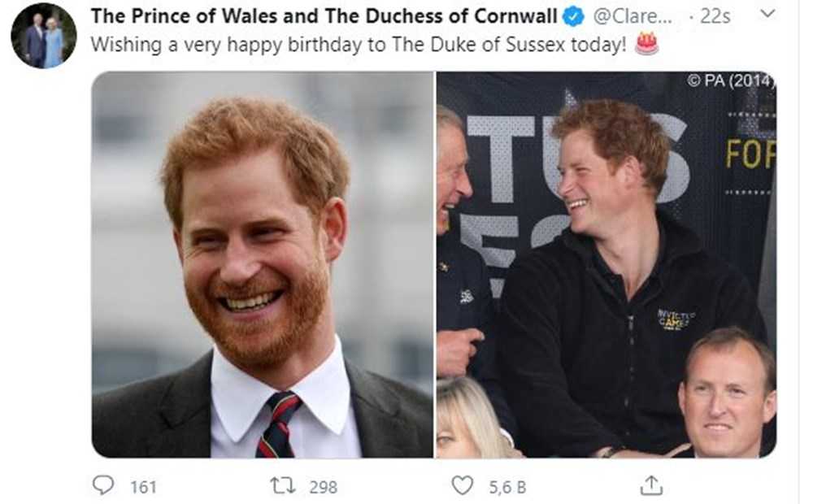813x504 pixels.
Task: Click the 161 replies count
Action: (x=143, y=487)
